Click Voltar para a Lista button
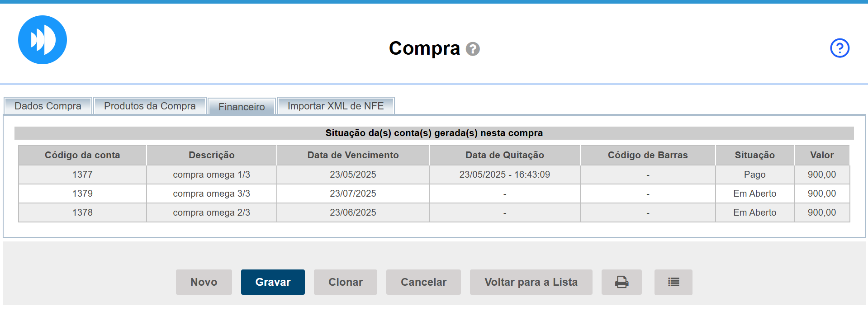This screenshot has width=868, height=321. coord(531,282)
